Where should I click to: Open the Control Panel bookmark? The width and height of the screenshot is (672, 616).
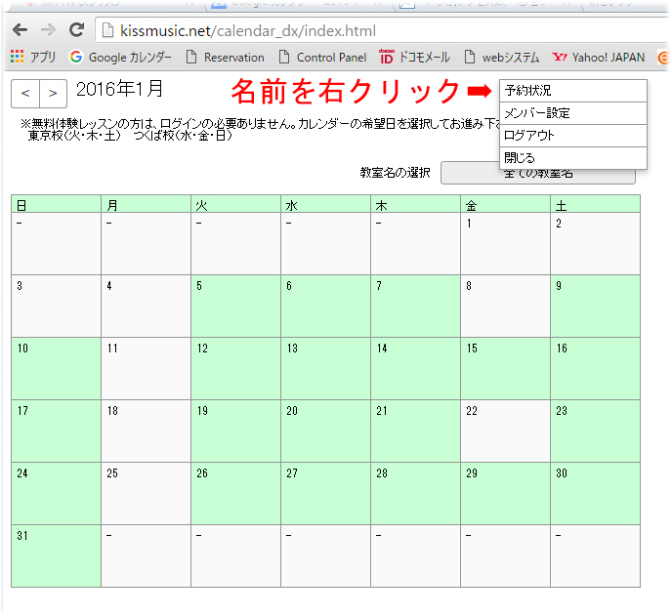tap(322, 57)
